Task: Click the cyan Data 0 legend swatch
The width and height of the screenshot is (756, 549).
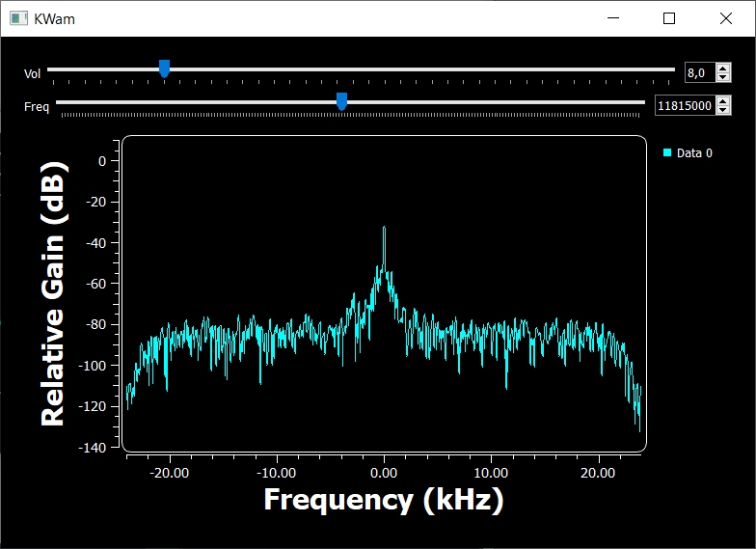Action: coord(667,152)
